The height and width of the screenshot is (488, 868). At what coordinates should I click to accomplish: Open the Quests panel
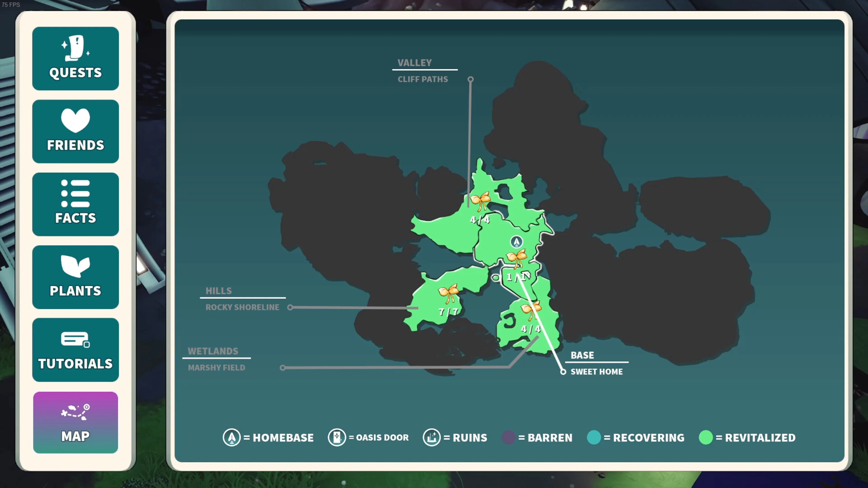pyautogui.click(x=75, y=59)
